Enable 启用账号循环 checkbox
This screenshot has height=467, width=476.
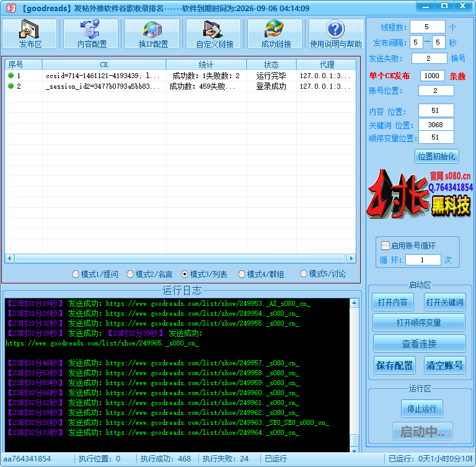pyautogui.click(x=386, y=246)
